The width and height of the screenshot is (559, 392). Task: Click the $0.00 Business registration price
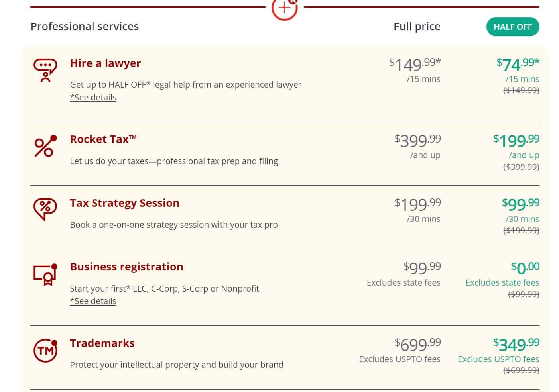pos(525,267)
